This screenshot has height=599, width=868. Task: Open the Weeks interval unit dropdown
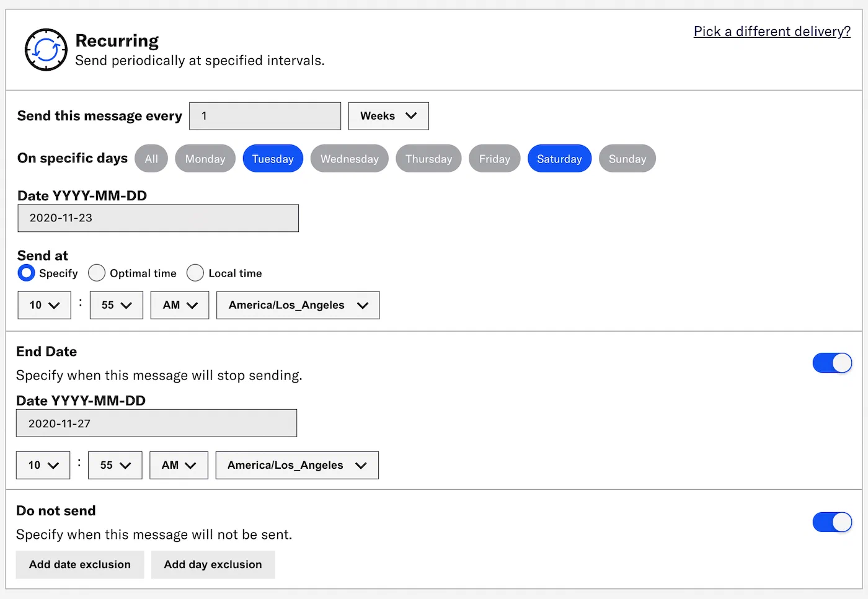pos(388,116)
